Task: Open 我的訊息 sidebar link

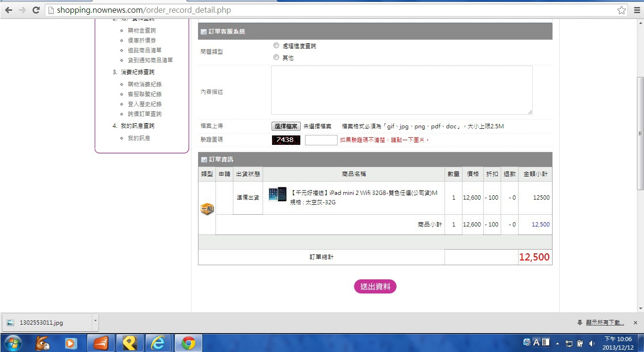Action: 139,138
